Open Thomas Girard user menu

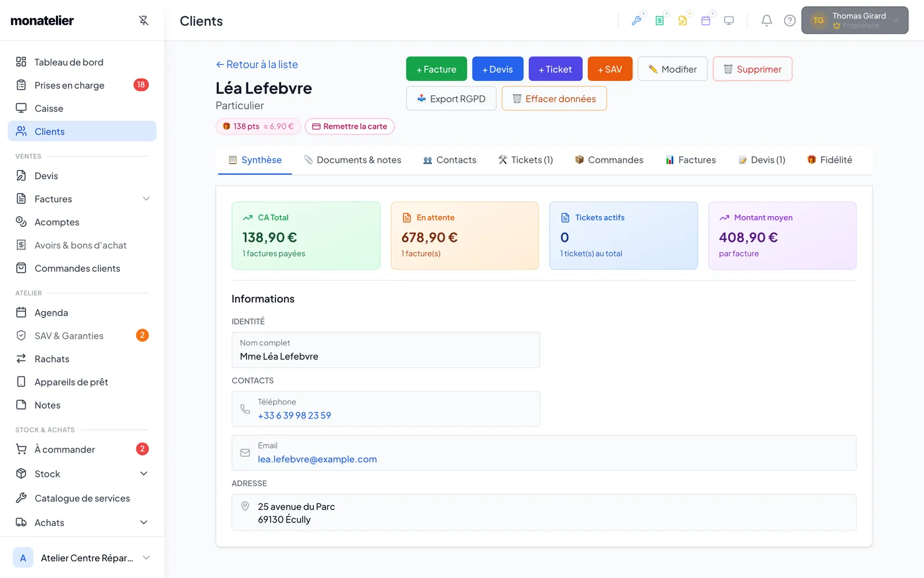[855, 20]
